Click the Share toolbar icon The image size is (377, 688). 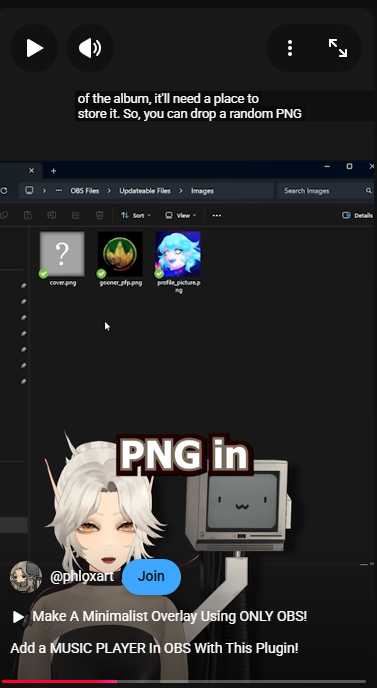pyautogui.click(x=75, y=215)
